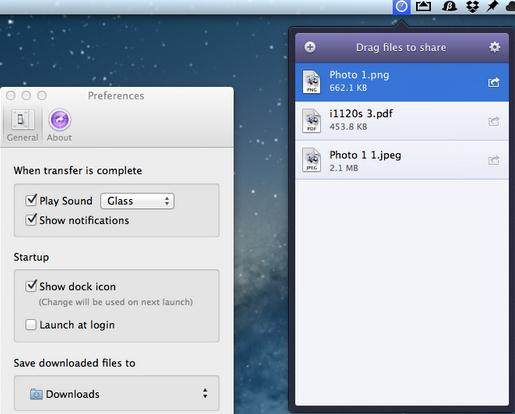The height and width of the screenshot is (414, 515).
Task: Uncheck Show notifications checkbox
Action: pyautogui.click(x=31, y=220)
